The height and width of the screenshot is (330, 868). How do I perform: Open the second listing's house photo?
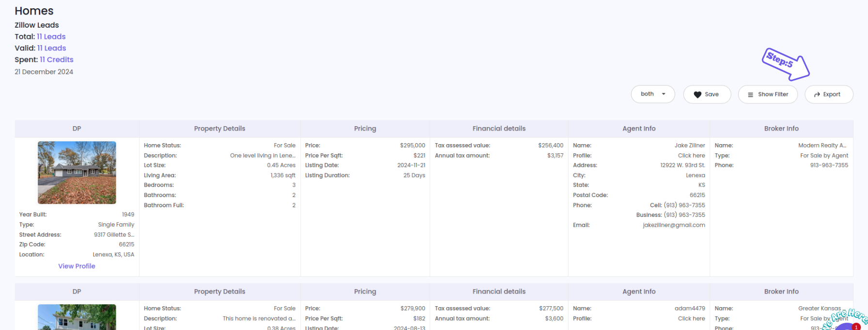(x=77, y=317)
